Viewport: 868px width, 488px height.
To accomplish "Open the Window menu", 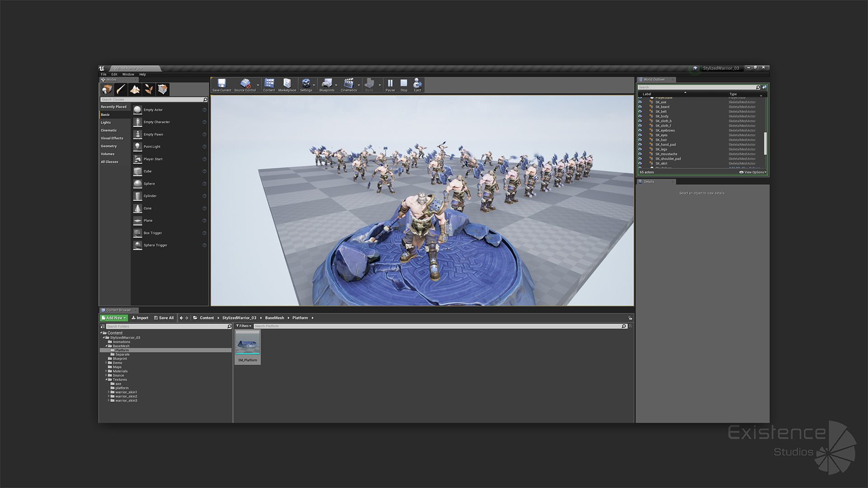I will pos(128,75).
